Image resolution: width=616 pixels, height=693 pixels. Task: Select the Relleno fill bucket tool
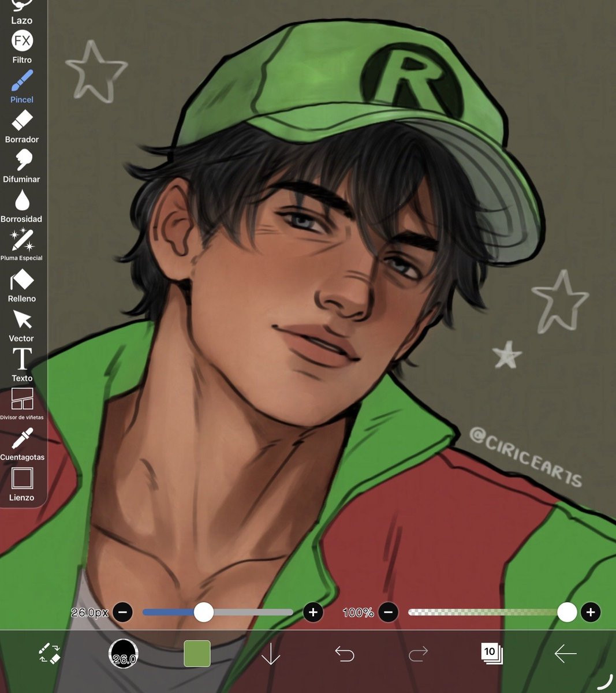22,286
